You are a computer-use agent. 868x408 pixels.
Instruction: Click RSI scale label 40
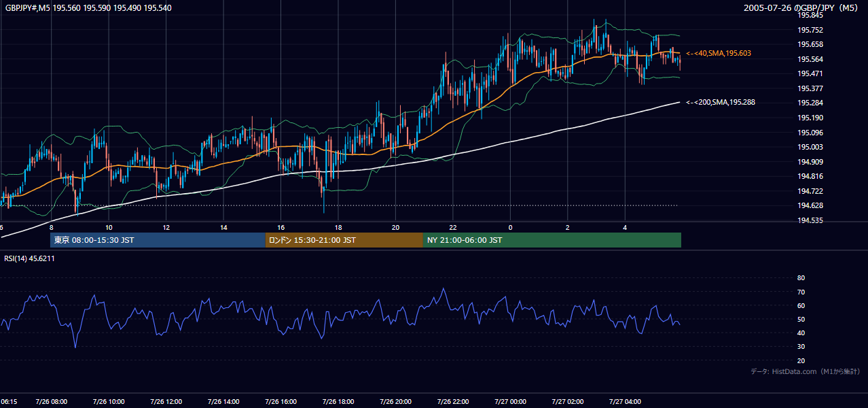click(x=801, y=333)
